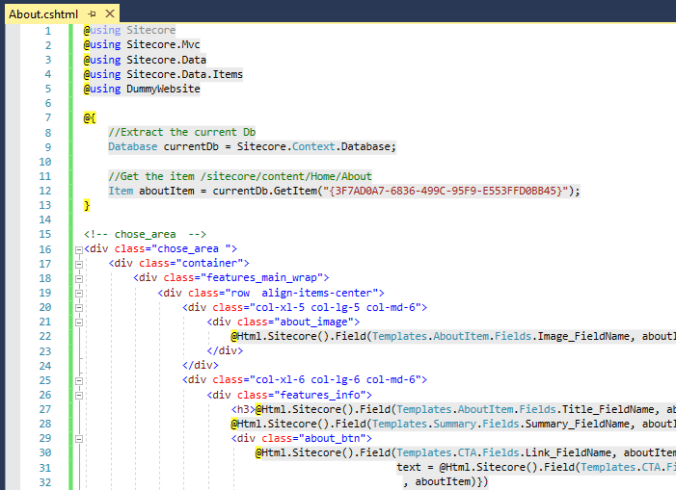
Task: Click the 'Extract the current Db' comment
Action: pos(188,132)
